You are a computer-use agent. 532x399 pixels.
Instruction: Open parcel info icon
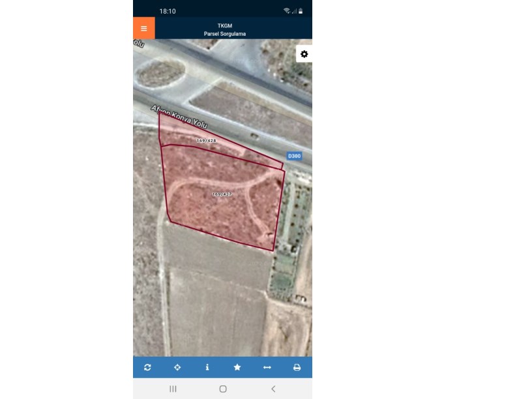(207, 367)
